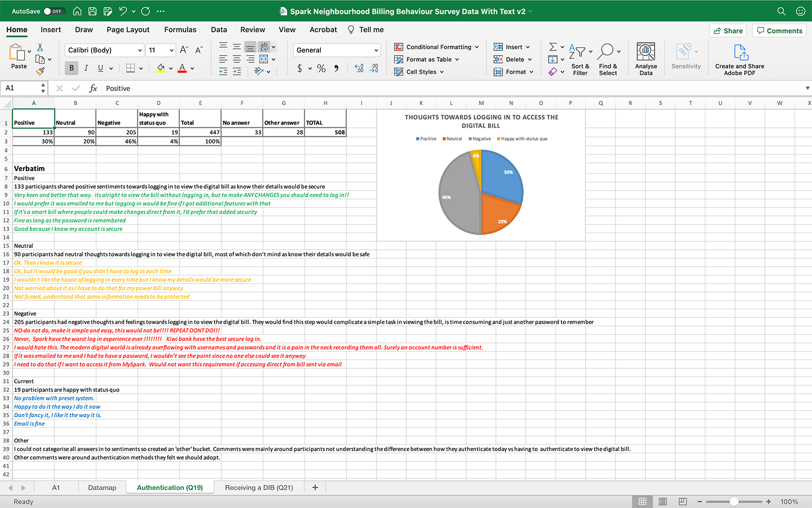This screenshot has width=812, height=508.
Task: Click the Home icon in the title bar
Action: (77, 11)
